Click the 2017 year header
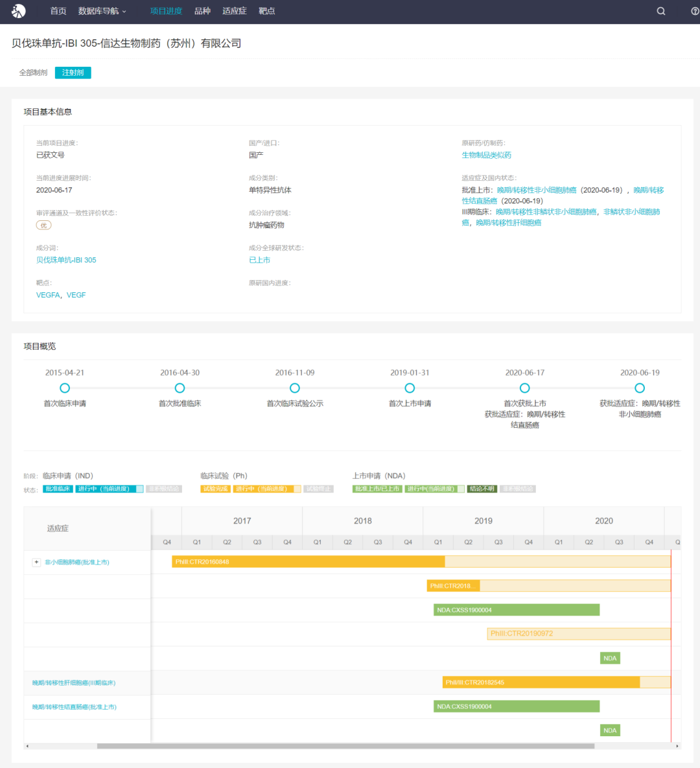 coord(242,520)
